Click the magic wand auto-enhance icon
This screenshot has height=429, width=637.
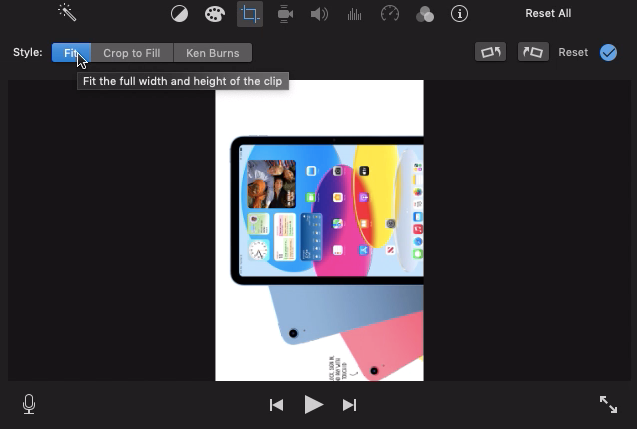(x=67, y=13)
